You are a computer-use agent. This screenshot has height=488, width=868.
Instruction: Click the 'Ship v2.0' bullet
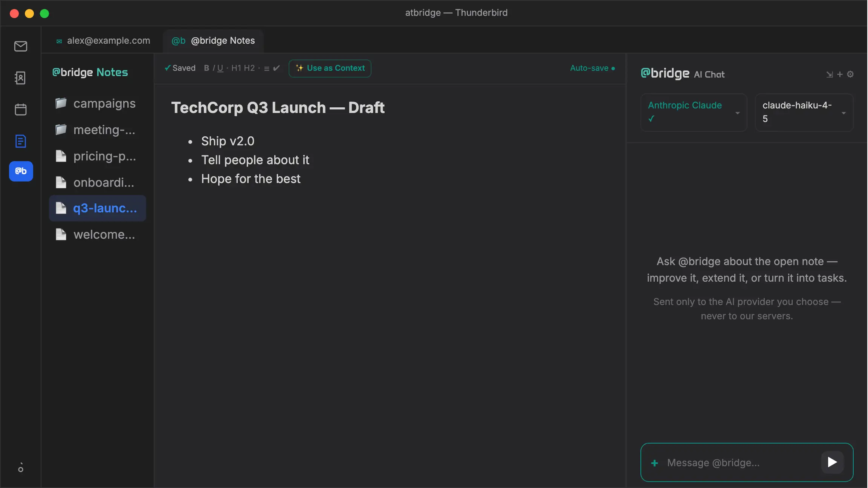(228, 141)
